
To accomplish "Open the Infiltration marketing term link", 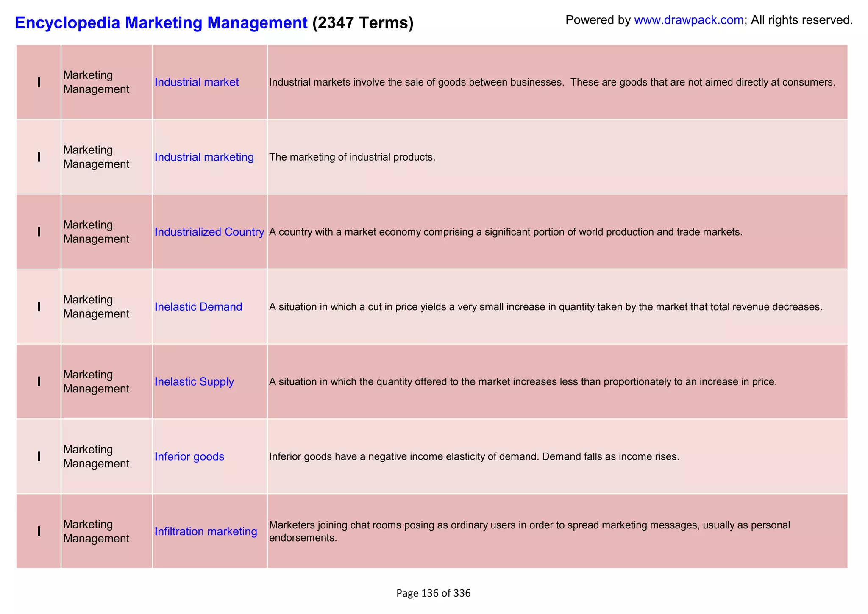I will (206, 531).
